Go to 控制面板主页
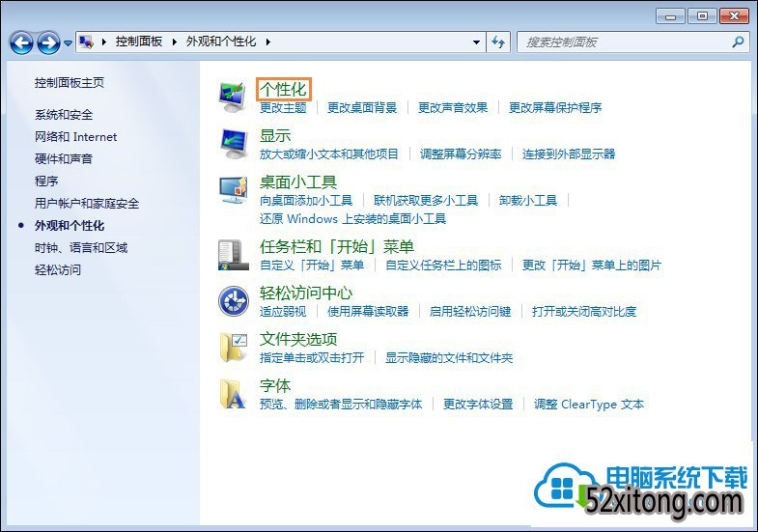 (x=70, y=83)
